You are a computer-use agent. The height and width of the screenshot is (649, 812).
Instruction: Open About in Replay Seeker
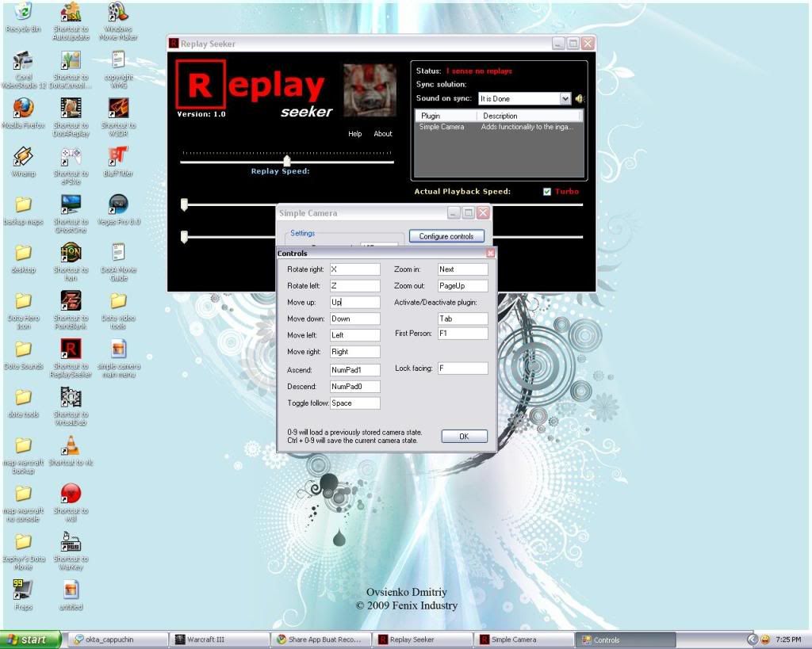click(x=383, y=134)
